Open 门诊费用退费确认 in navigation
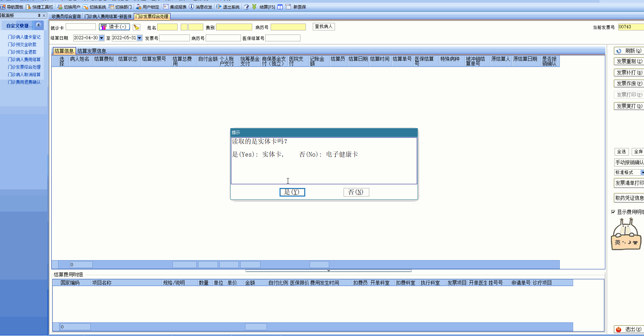 (x=24, y=82)
